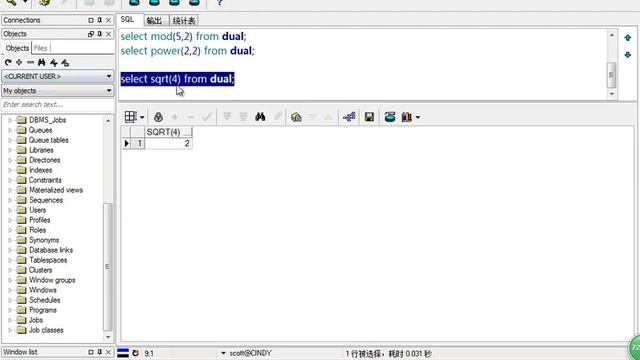
Task: Click the SQRT(4) column header
Action: [x=164, y=132]
